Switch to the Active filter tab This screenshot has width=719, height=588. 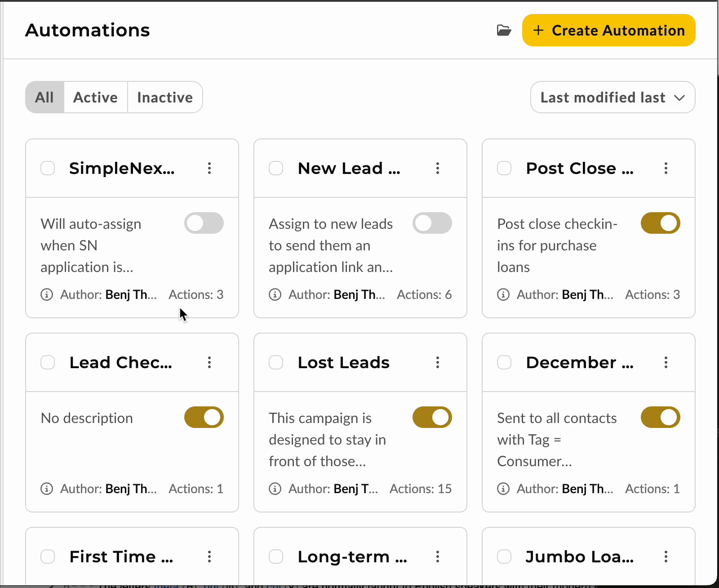(x=96, y=97)
